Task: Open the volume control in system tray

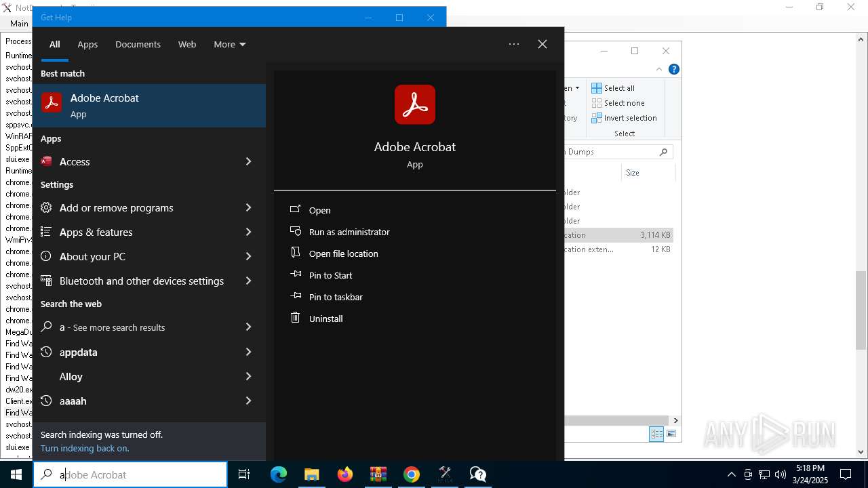Action: [x=781, y=474]
